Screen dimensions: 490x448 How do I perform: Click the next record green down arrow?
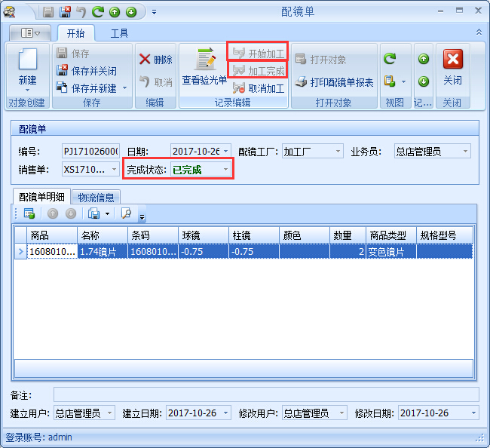(x=424, y=81)
